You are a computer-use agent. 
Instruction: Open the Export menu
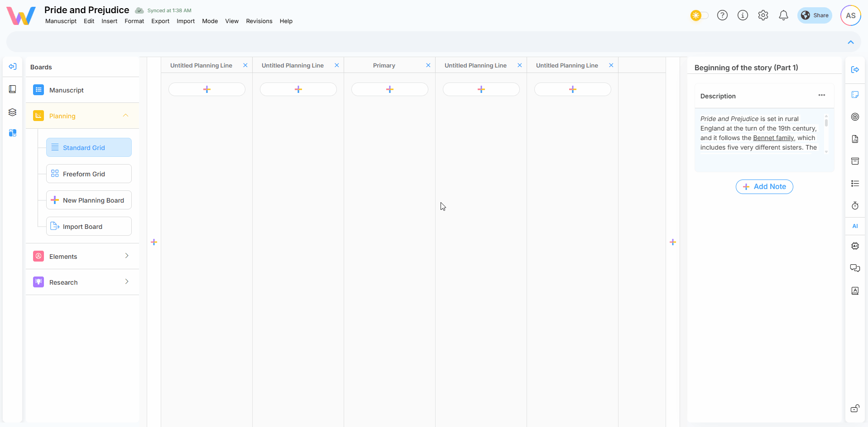tap(160, 21)
